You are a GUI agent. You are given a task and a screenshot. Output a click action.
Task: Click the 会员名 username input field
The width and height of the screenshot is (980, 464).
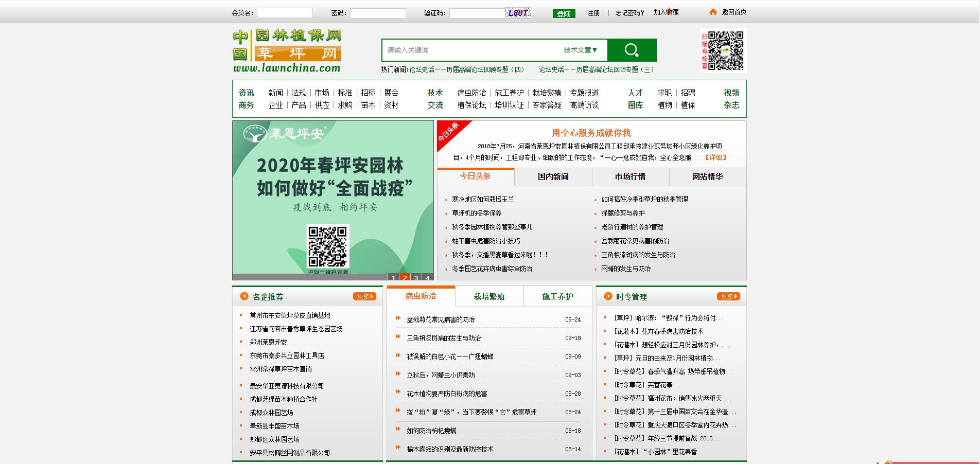point(285,13)
